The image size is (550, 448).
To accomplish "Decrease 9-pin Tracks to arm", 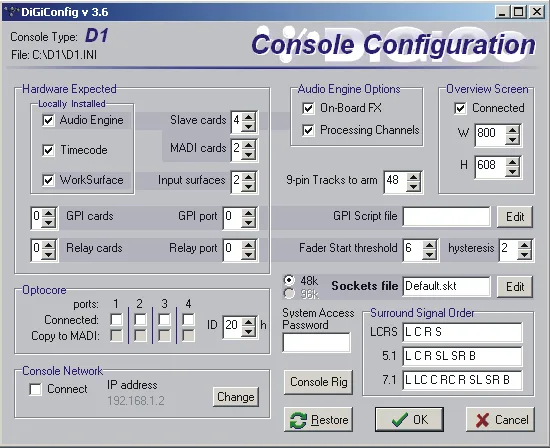I will (414, 187).
